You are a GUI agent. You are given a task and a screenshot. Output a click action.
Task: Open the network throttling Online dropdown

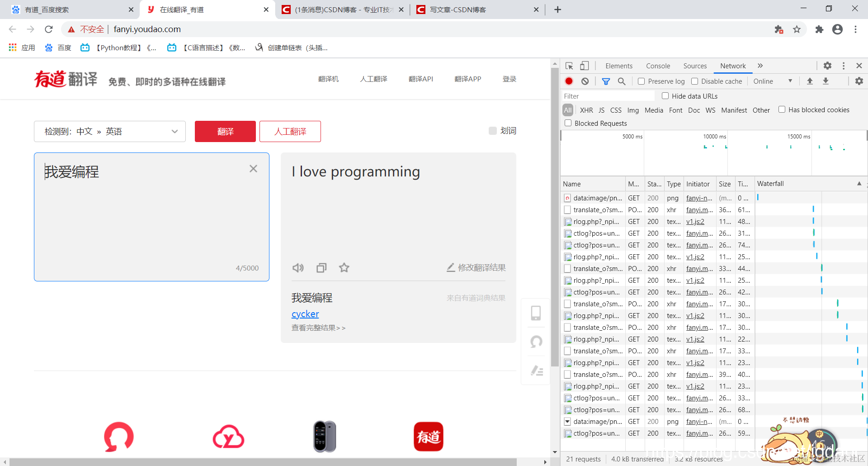tap(773, 81)
